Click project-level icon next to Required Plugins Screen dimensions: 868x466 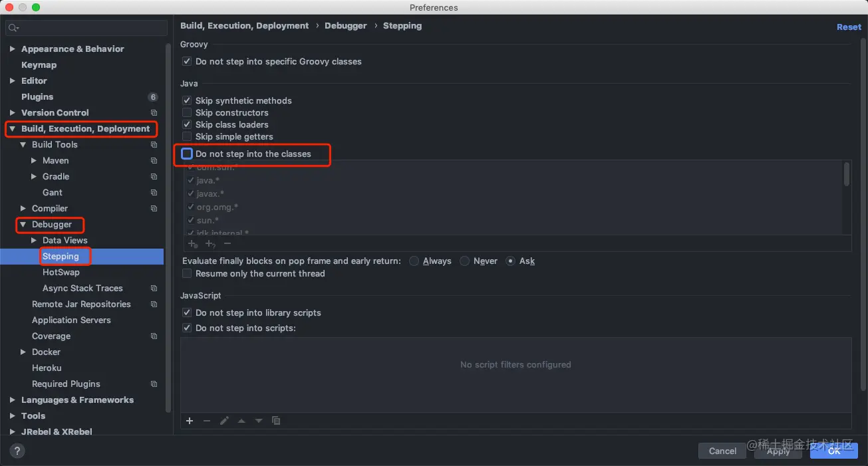tap(154, 384)
